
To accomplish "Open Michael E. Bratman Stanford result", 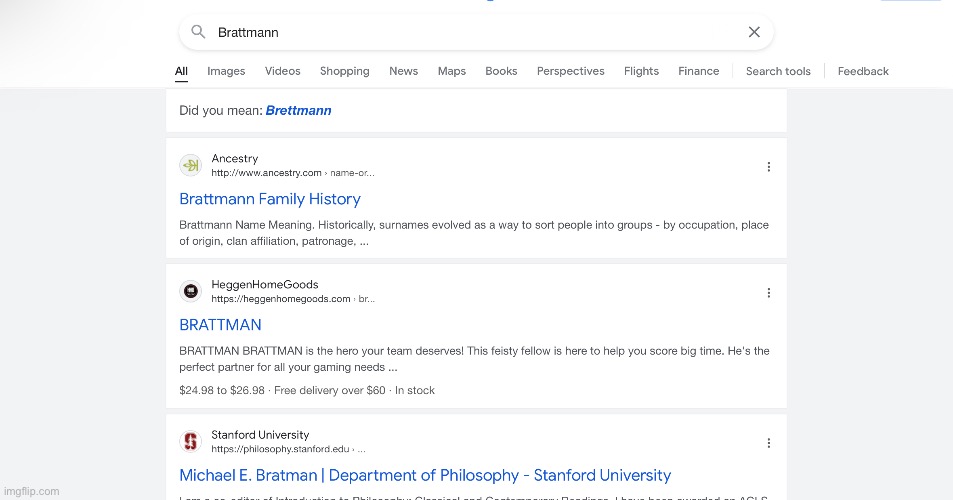I will click(x=425, y=475).
